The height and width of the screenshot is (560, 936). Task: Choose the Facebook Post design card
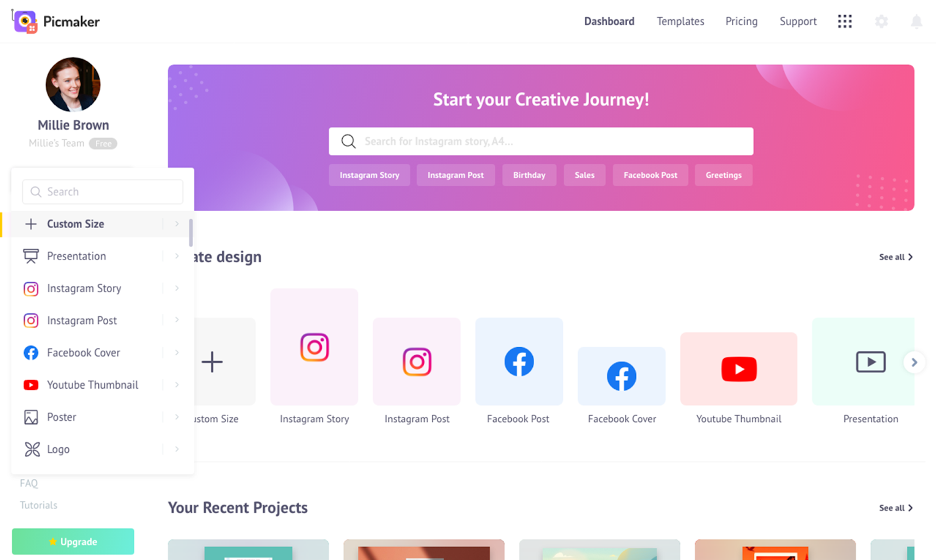pyautogui.click(x=519, y=361)
